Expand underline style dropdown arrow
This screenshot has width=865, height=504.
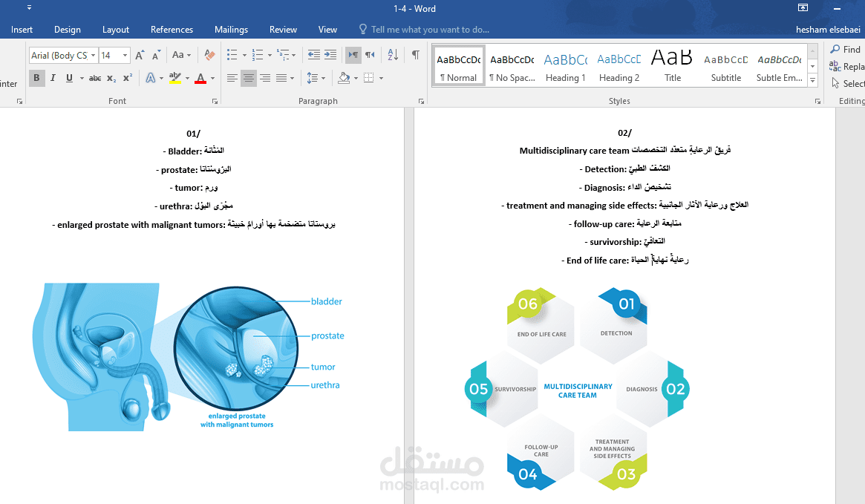click(x=82, y=78)
